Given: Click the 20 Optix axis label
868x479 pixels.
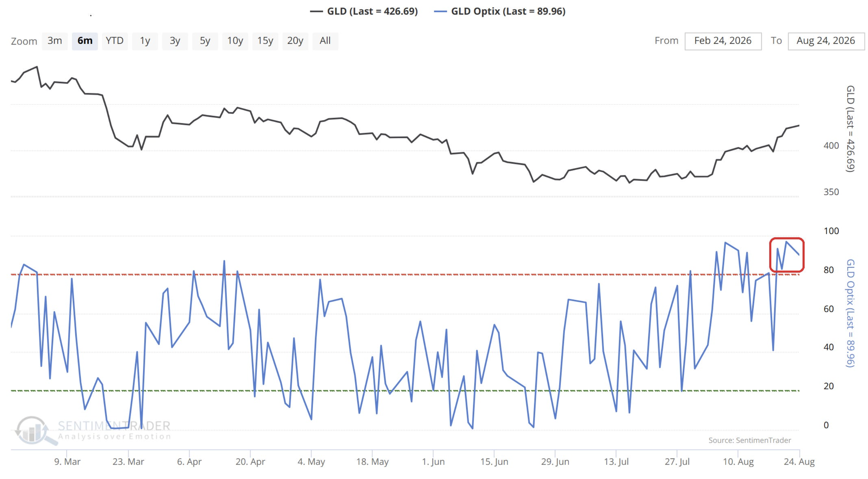Looking at the screenshot, I should point(829,386).
